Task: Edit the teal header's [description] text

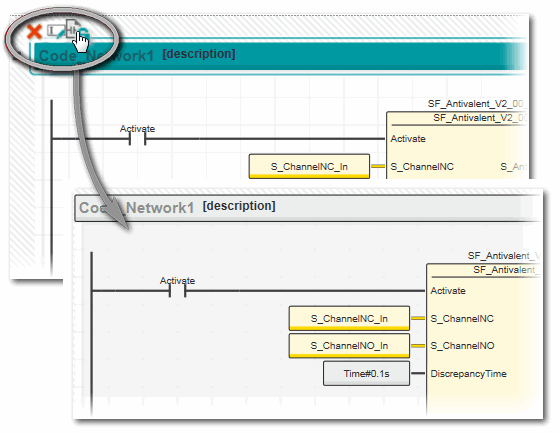Action: pyautogui.click(x=199, y=54)
